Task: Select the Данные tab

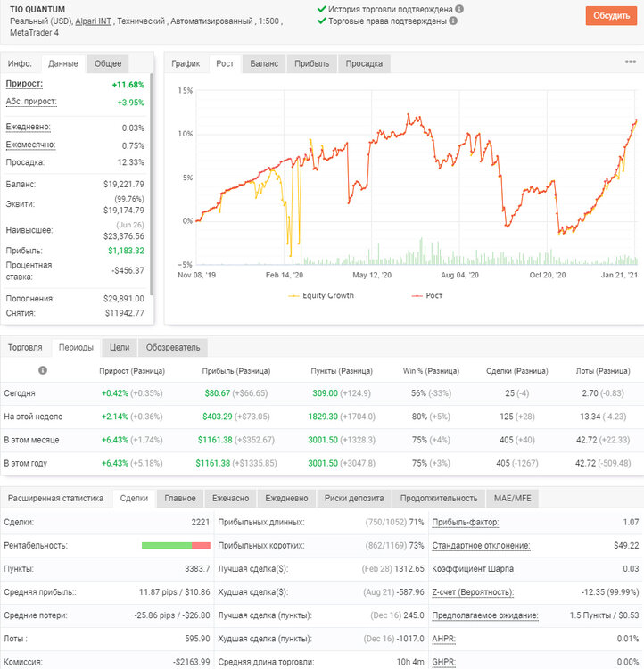Action: 63,63
